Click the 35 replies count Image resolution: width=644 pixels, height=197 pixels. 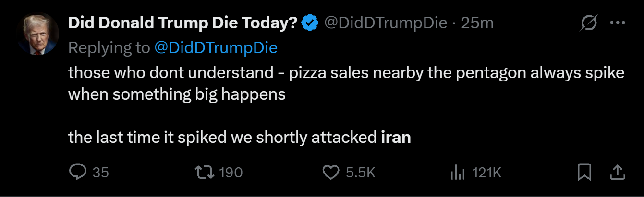[100, 173]
